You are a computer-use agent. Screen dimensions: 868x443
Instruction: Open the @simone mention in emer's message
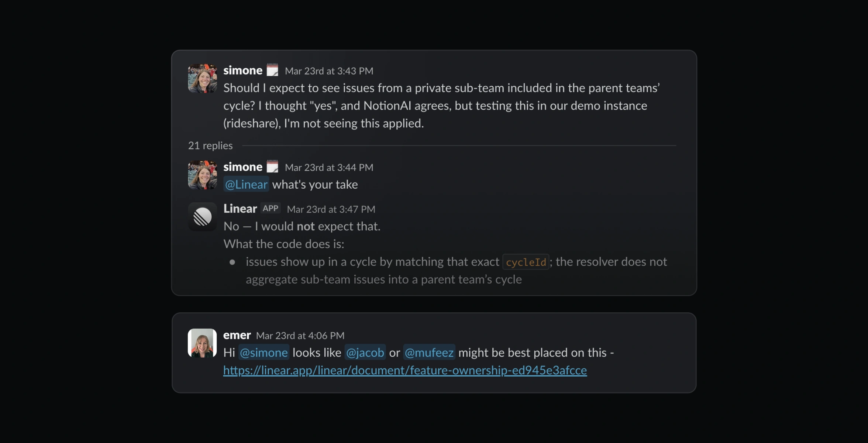263,353
